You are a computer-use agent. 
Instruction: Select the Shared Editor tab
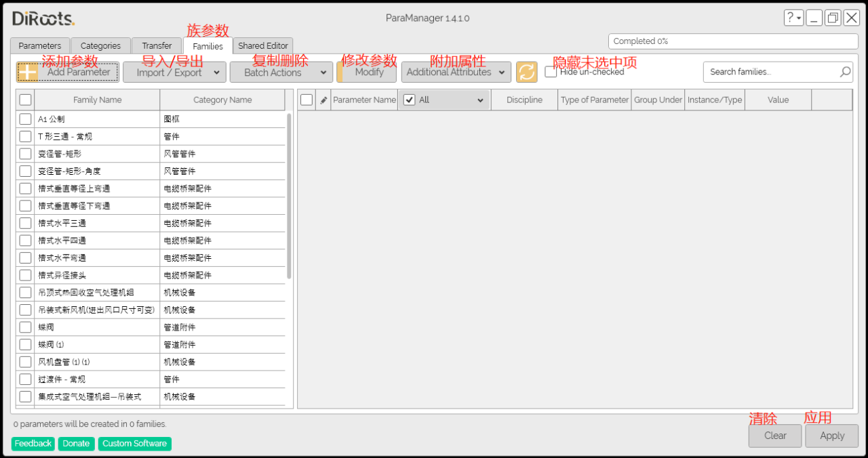coord(263,46)
